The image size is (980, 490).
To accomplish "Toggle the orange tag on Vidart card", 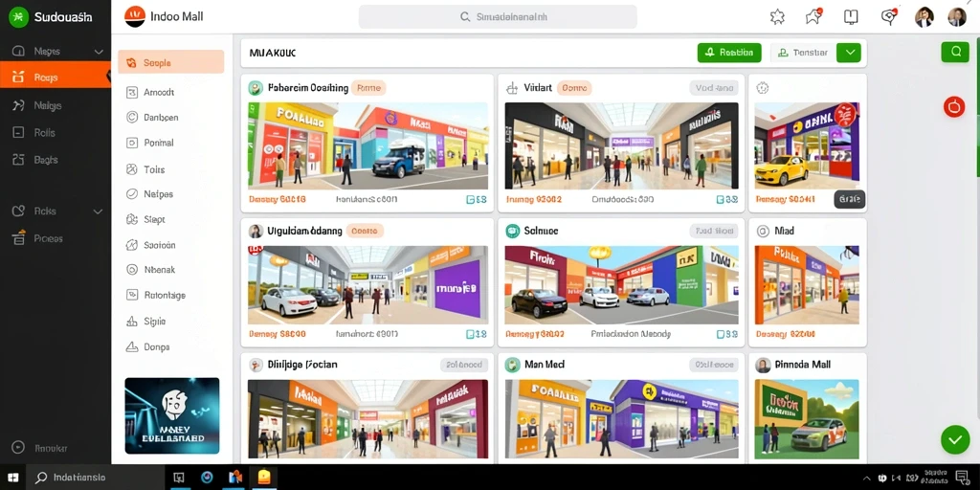I will click(x=574, y=88).
